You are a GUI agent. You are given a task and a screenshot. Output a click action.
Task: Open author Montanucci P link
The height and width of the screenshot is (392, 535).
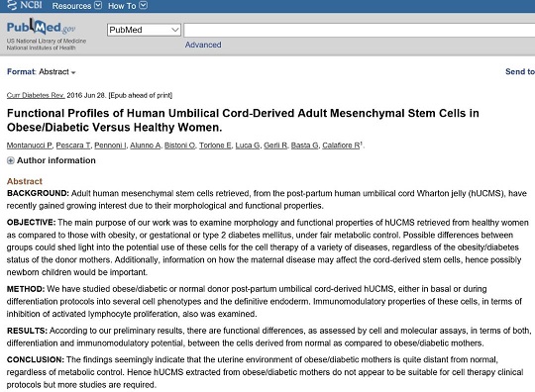click(30, 146)
